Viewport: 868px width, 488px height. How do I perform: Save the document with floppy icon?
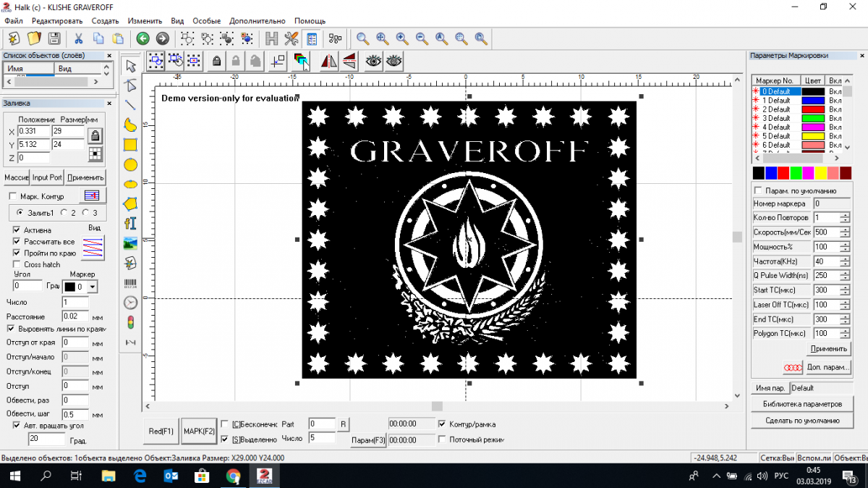pos(54,38)
